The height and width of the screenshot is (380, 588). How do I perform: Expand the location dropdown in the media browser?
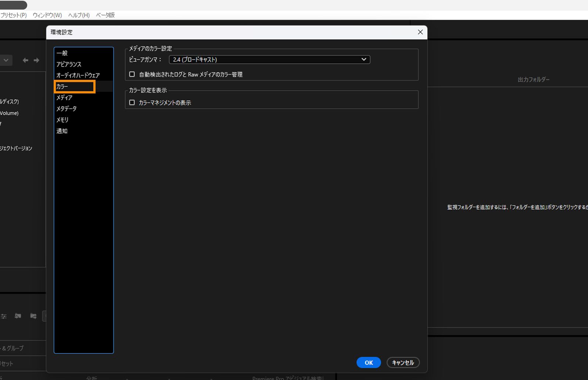6,60
